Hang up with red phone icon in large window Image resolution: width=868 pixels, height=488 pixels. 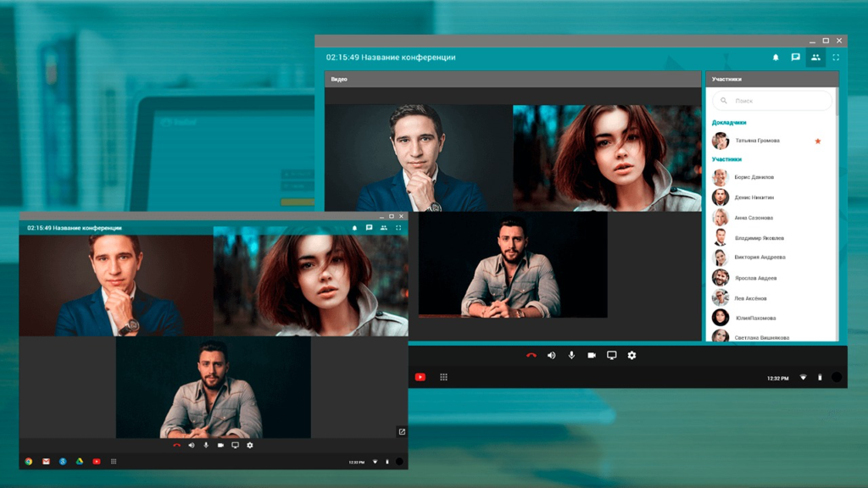pyautogui.click(x=531, y=355)
